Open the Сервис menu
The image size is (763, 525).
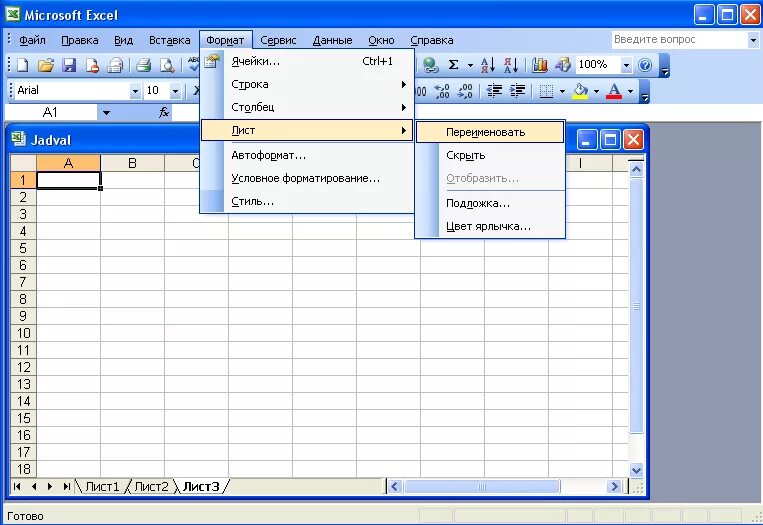(278, 40)
